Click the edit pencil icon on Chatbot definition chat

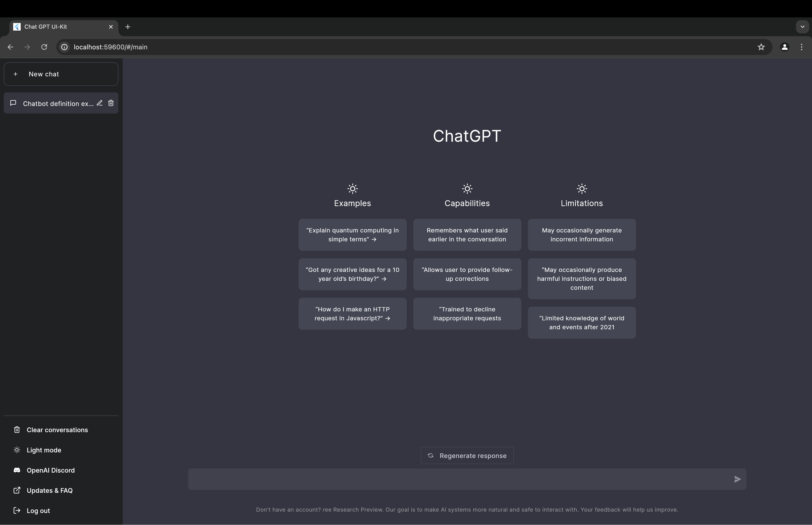pyautogui.click(x=99, y=103)
